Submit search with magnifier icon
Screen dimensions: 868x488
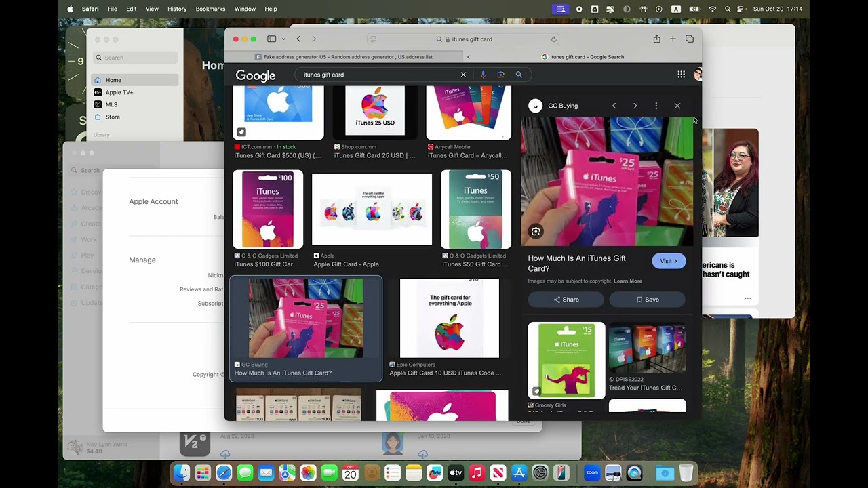(x=519, y=75)
